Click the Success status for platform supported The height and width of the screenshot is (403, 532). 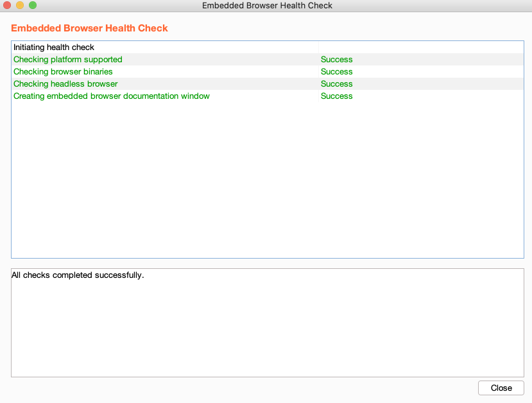pos(336,59)
